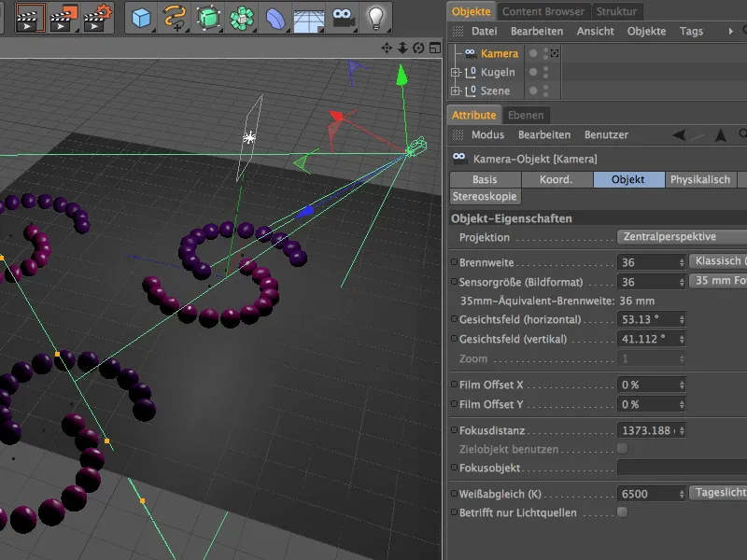
Task: Open the Tags menu in Object manager
Action: pos(691,31)
